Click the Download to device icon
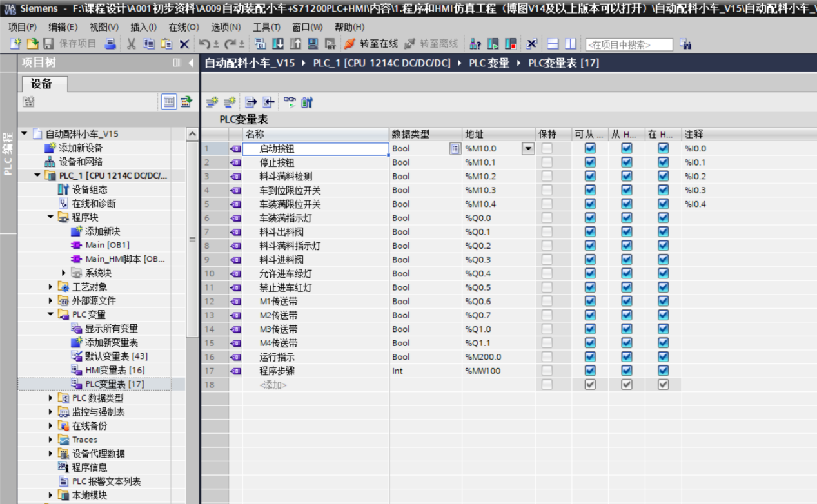Image resolution: width=817 pixels, height=504 pixels. (278, 44)
